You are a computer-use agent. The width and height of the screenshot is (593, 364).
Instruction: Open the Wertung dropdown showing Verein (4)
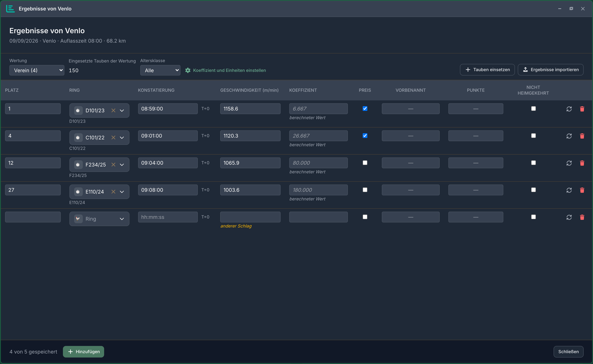click(37, 70)
